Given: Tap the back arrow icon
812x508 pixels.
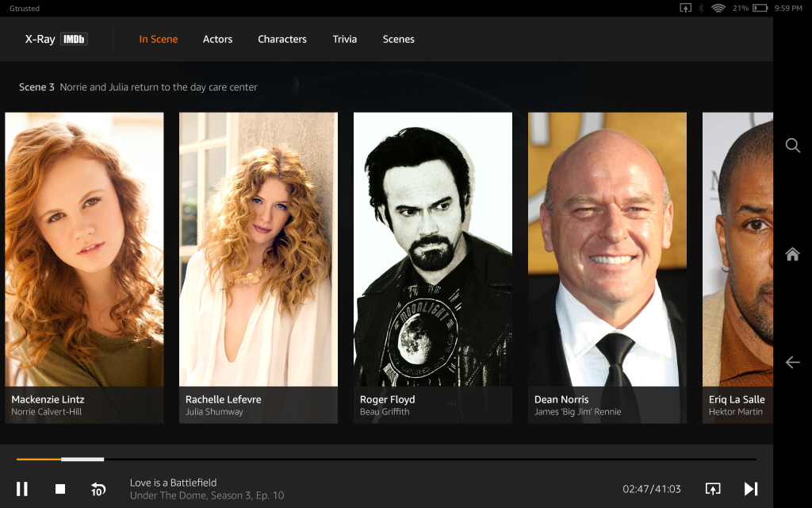Looking at the screenshot, I should tap(792, 362).
